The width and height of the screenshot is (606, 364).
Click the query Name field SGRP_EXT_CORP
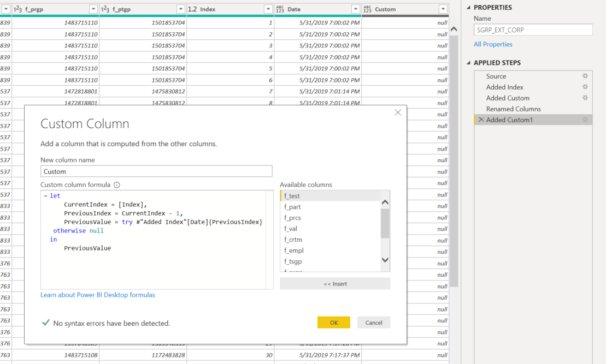(x=533, y=29)
